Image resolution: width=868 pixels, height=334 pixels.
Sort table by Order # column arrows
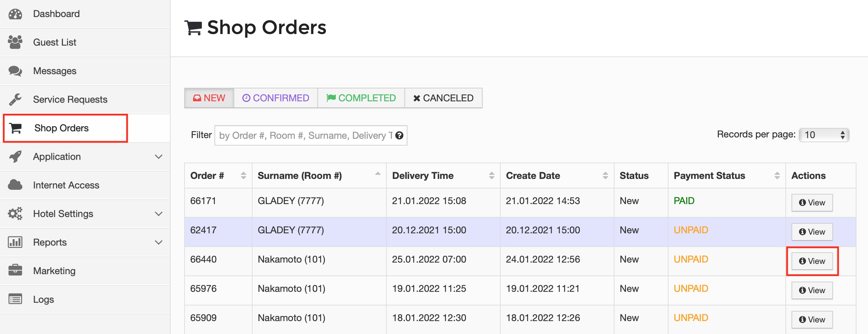click(x=243, y=176)
